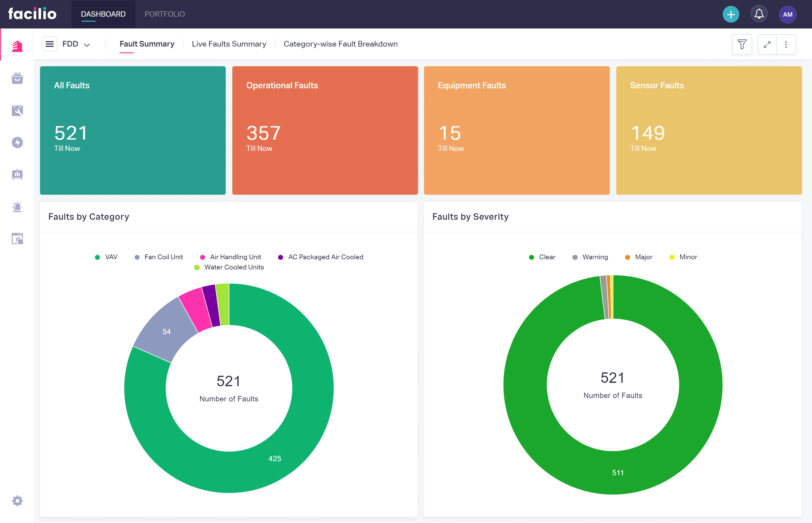
Task: Open the alarms siren sidebar icon
Action: 17,206
